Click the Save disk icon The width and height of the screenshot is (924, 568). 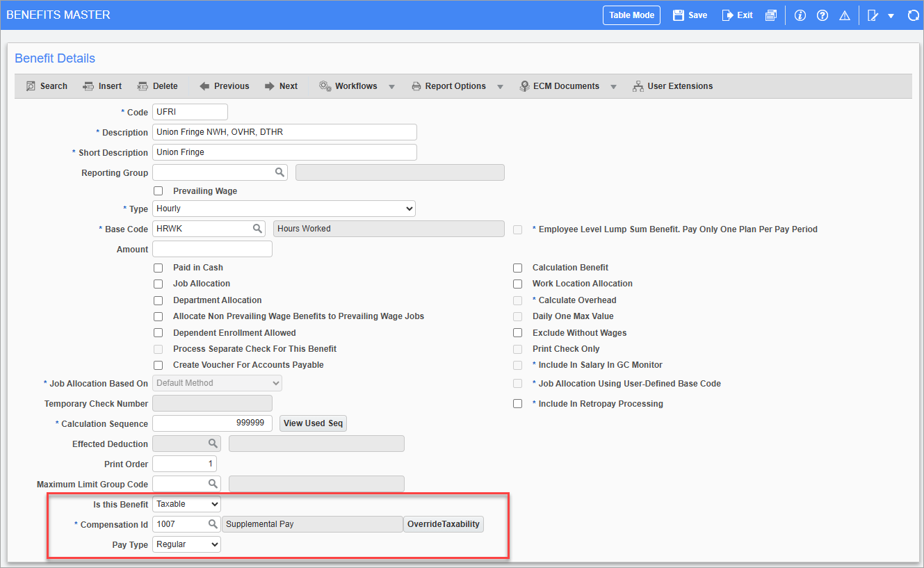point(679,15)
